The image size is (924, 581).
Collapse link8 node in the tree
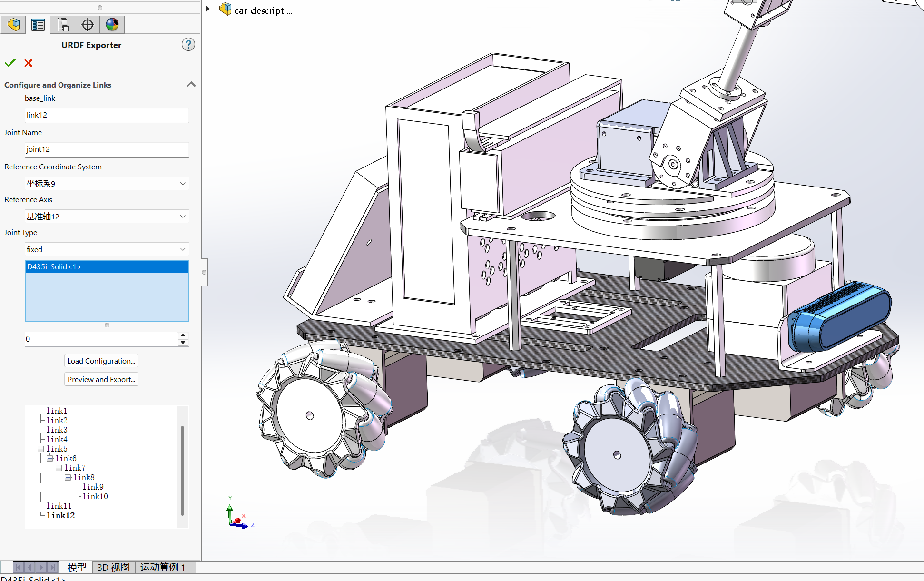[x=67, y=477]
